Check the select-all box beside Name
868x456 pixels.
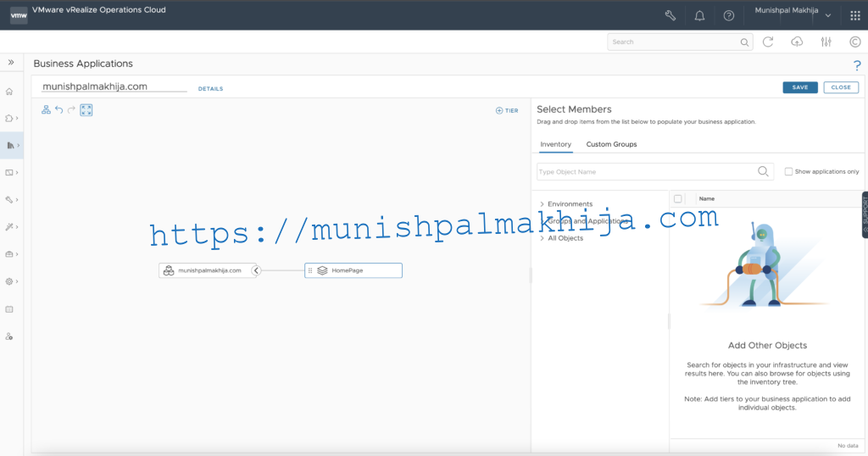677,198
